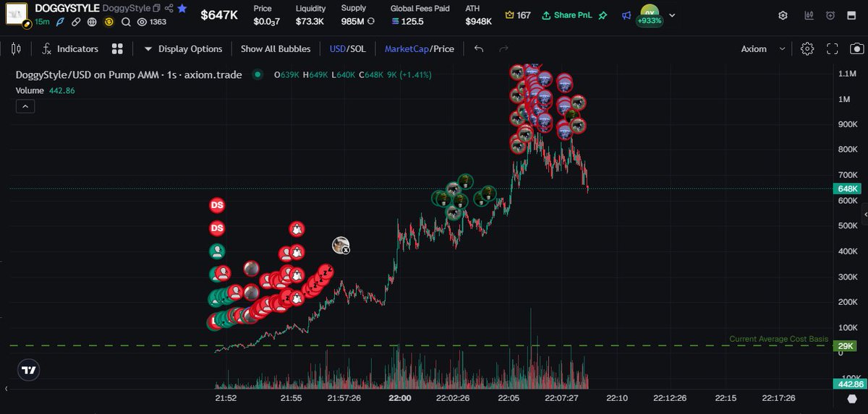Click the 648K current price label
The height and width of the screenshot is (414, 868).
(847, 189)
